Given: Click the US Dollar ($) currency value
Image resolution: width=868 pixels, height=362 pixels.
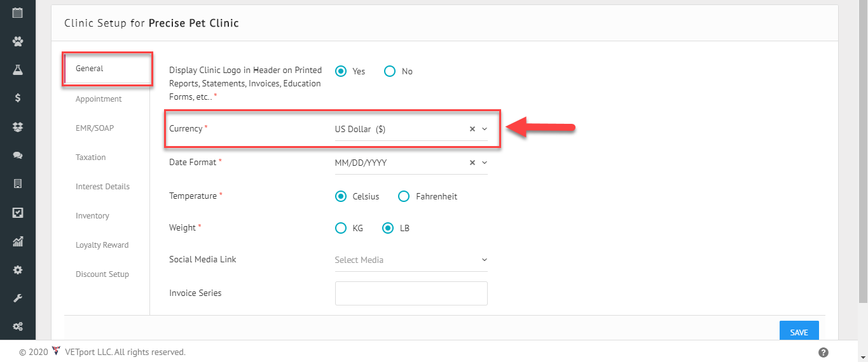Looking at the screenshot, I should (x=360, y=129).
